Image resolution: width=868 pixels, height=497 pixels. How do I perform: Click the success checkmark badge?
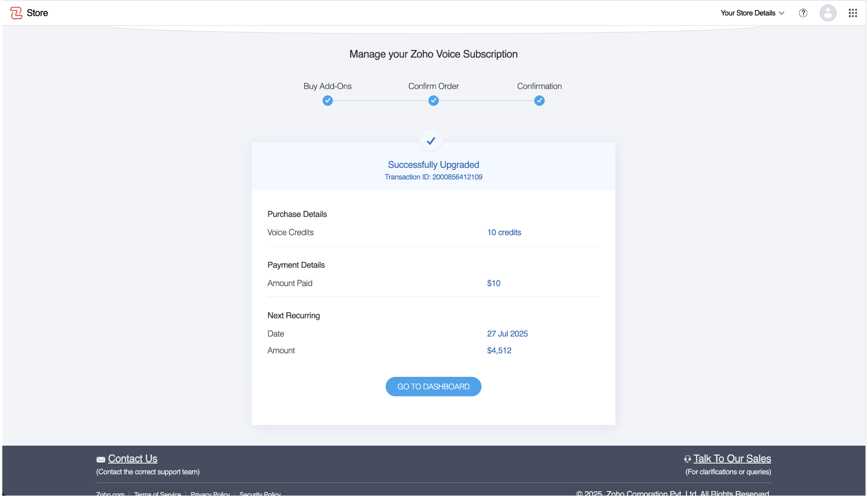(x=431, y=141)
